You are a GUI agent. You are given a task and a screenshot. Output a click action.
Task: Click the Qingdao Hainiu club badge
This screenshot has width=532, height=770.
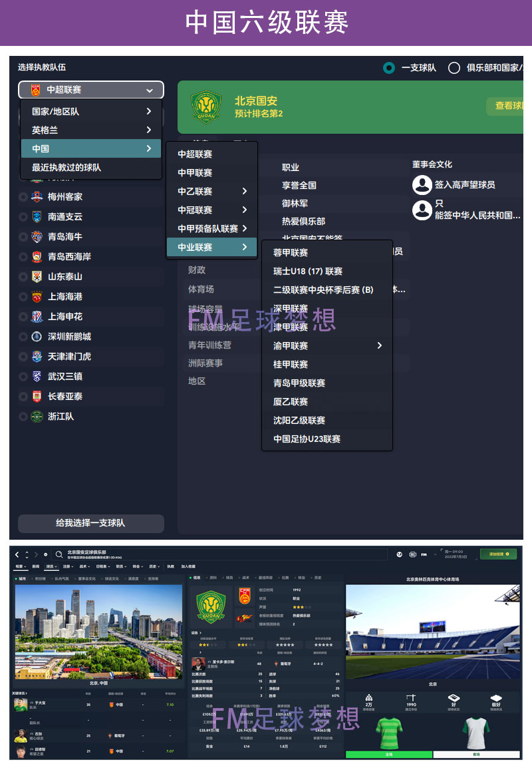tap(37, 237)
